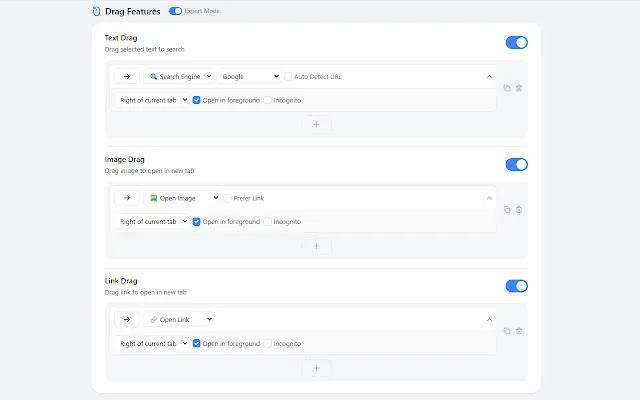Collapse the Image Drag rule chevron

click(489, 198)
